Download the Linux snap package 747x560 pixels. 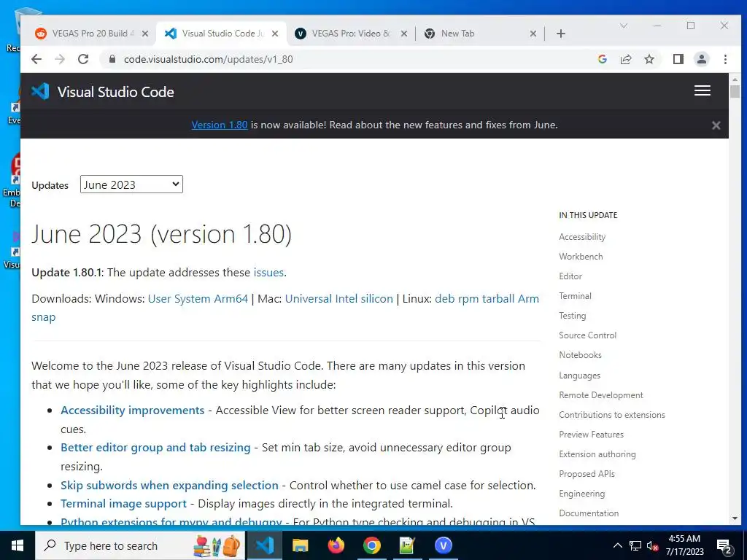click(x=43, y=317)
